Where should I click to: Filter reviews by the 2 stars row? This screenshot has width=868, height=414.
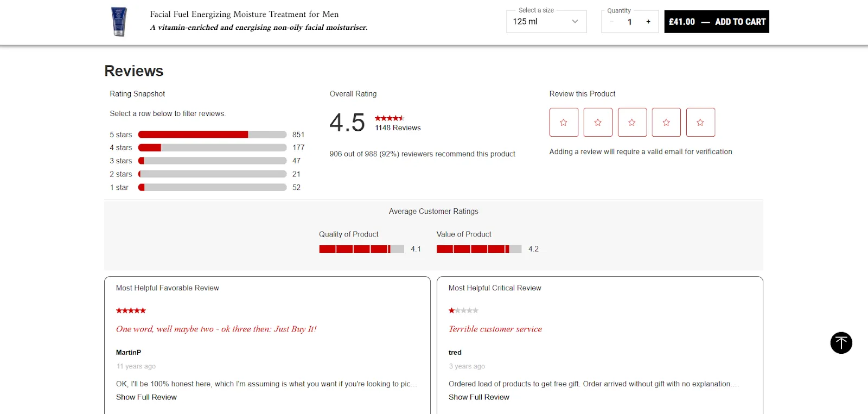point(207,174)
